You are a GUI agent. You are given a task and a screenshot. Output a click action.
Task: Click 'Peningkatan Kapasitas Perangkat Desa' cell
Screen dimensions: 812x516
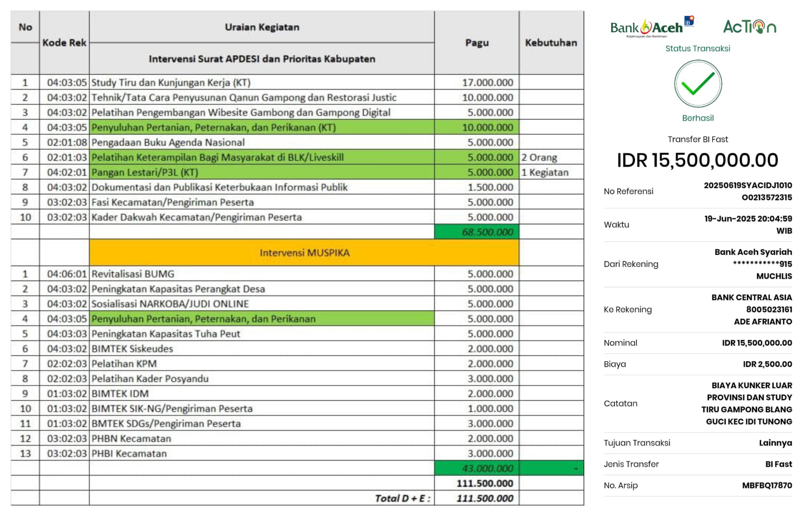tap(262, 289)
